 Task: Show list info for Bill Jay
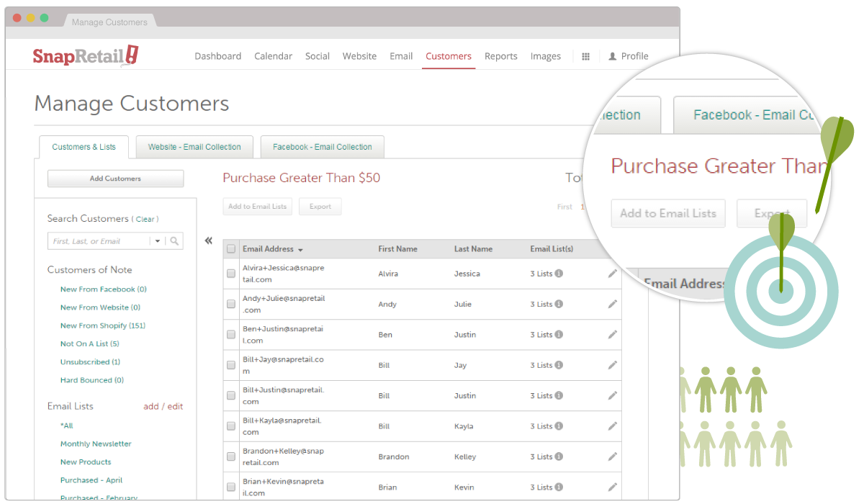pyautogui.click(x=559, y=365)
